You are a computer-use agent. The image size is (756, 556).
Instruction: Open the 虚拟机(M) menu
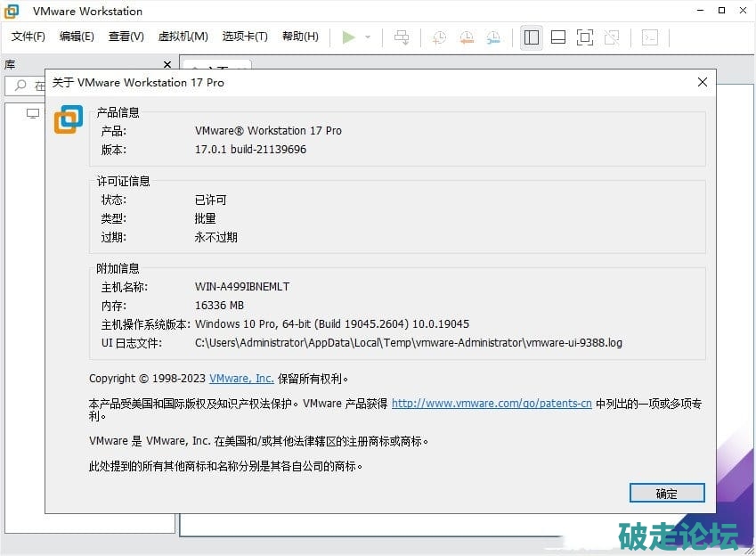[183, 37]
